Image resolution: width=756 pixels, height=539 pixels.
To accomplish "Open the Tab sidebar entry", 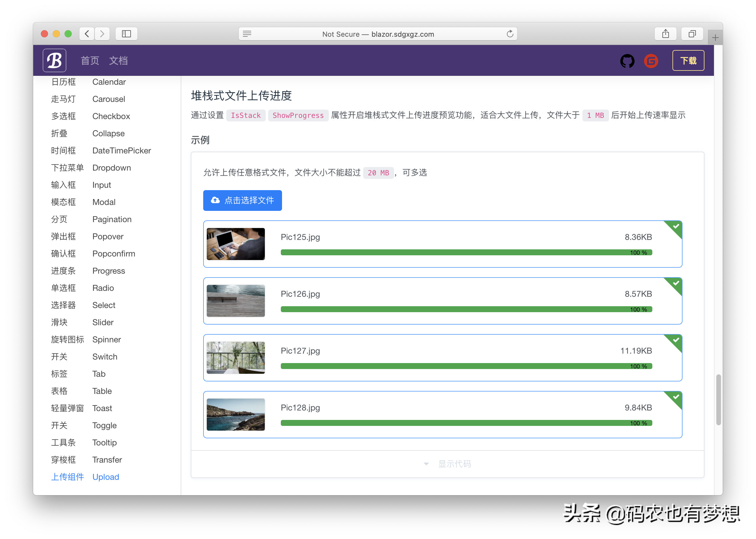I will pos(99,374).
